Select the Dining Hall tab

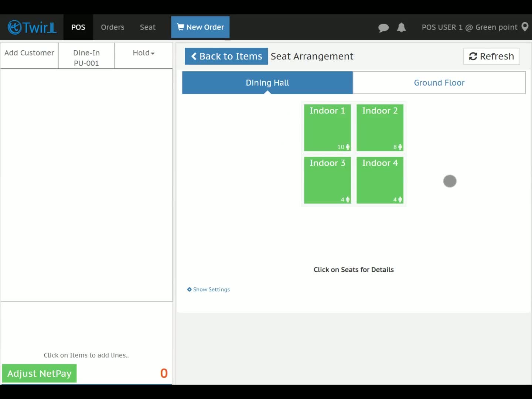pos(267,83)
